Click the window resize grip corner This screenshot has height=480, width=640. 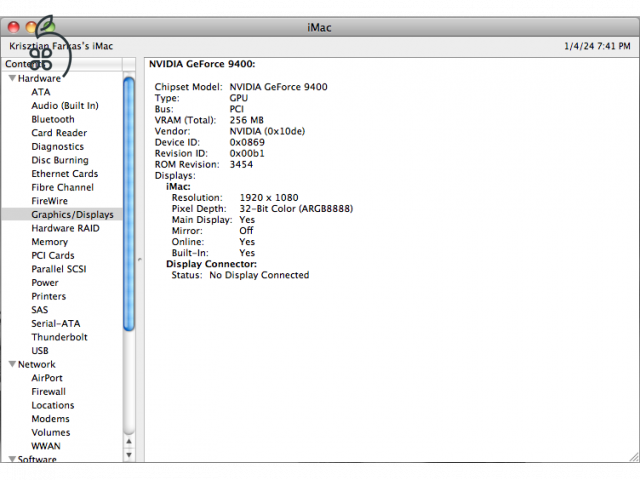634,457
